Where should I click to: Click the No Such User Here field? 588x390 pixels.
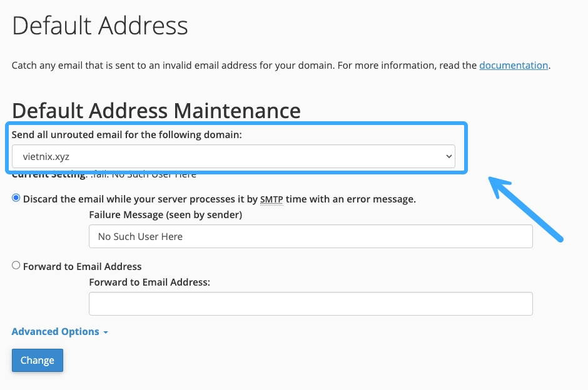(310, 236)
